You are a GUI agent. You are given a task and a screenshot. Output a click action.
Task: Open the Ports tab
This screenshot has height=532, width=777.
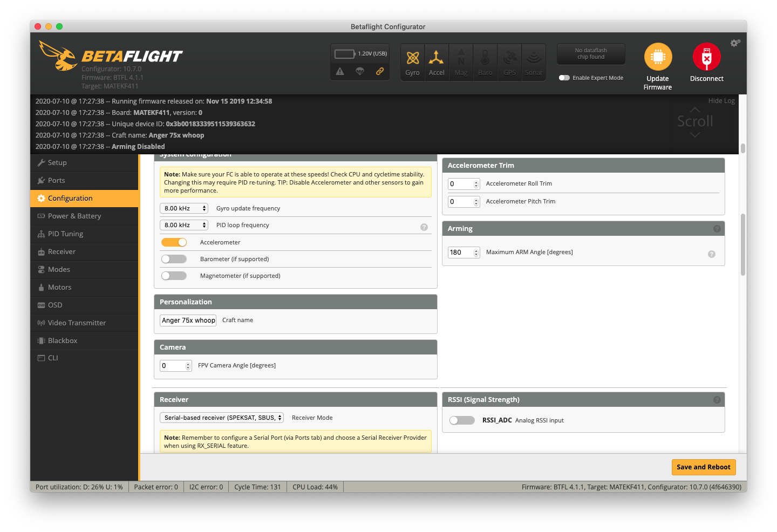click(x=85, y=180)
